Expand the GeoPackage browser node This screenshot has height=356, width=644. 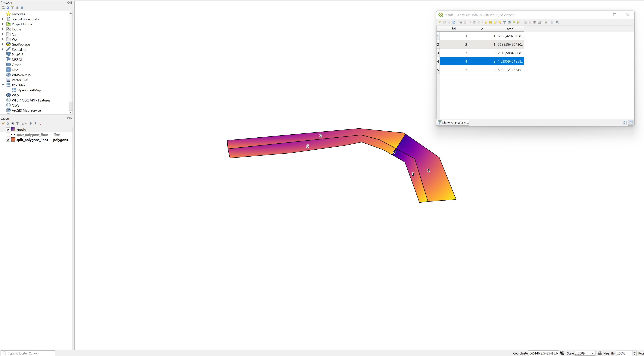(x=3, y=45)
